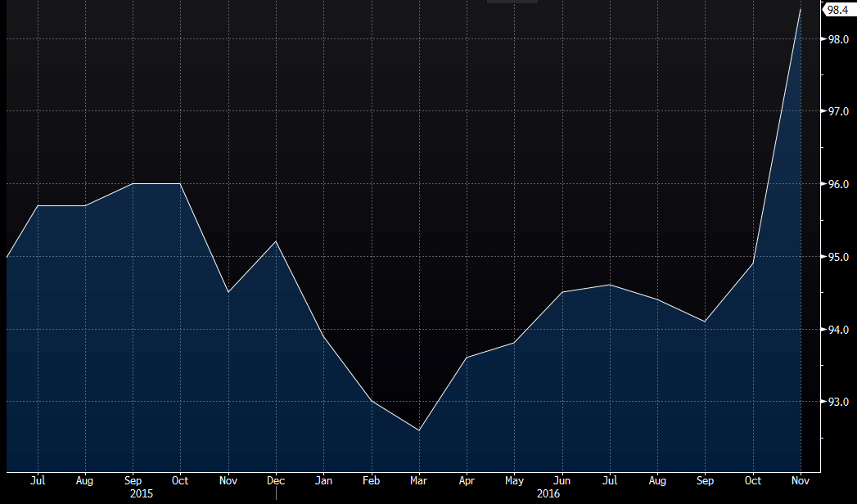Click the December 2015 peak on line
Screen dimensions: 857x504
(x=276, y=241)
